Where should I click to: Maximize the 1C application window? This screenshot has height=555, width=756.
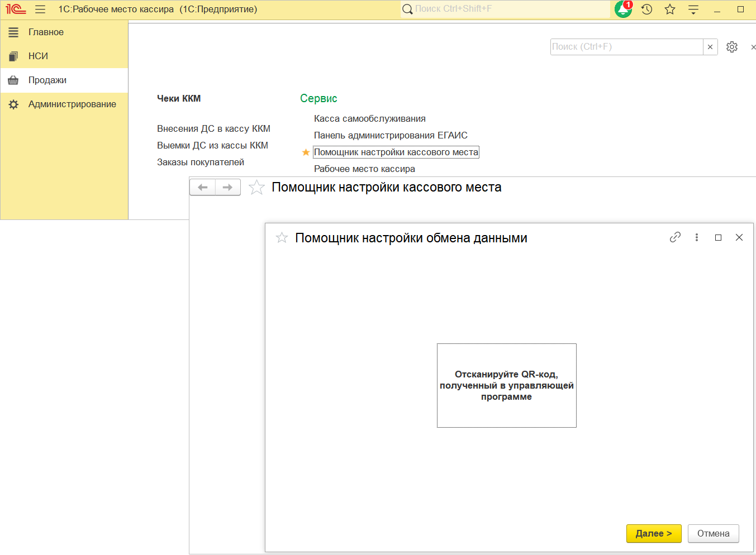pos(740,9)
